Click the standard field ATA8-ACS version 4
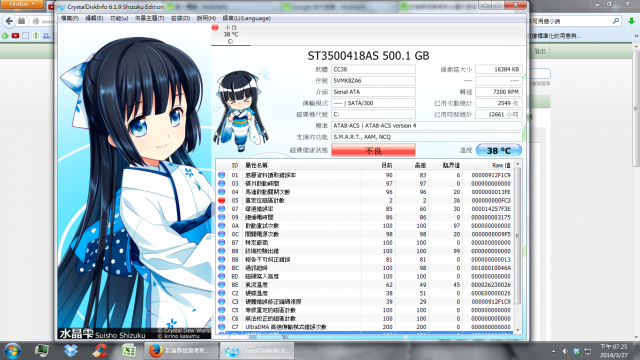Screen dimensions: 640x360 tap(427, 126)
